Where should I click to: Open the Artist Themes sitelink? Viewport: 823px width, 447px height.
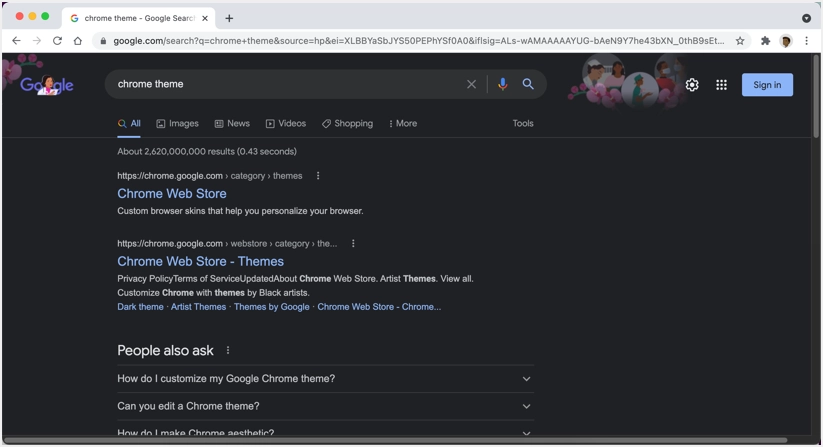[198, 307]
